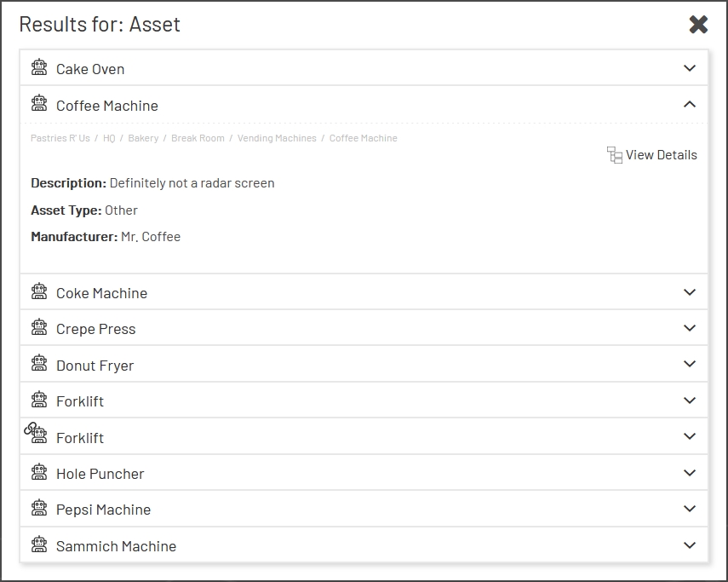
Task: Click the chain-link icon on the second Forklift
Action: pyautogui.click(x=30, y=429)
